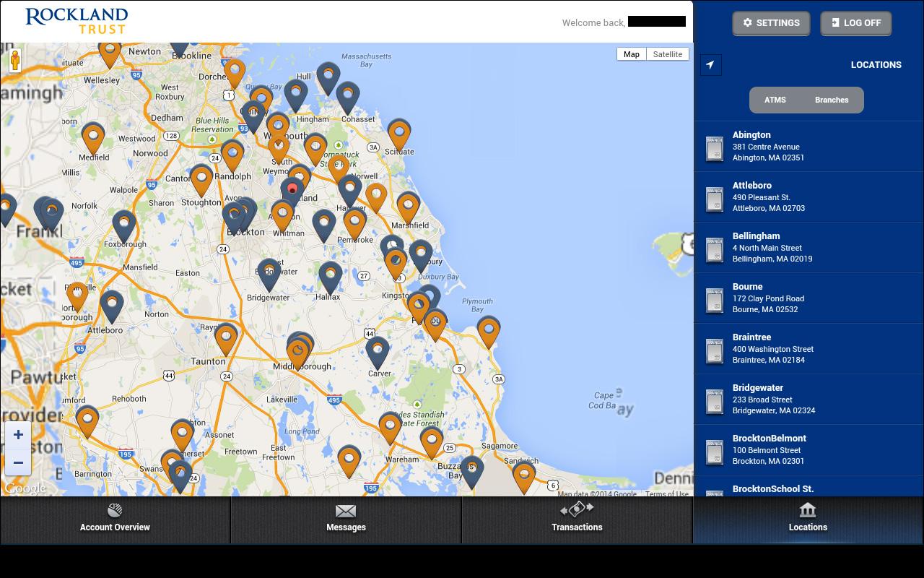Open the Terms of Use link

pyautogui.click(x=665, y=494)
